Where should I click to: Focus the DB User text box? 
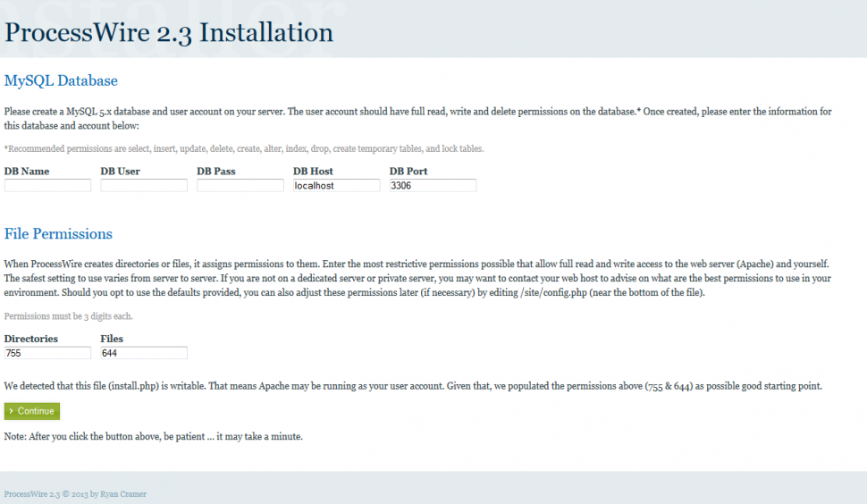[x=144, y=186]
